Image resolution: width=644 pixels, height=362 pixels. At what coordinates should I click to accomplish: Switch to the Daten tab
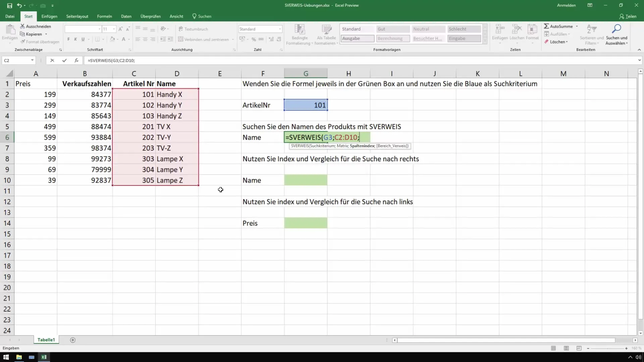pyautogui.click(x=126, y=16)
